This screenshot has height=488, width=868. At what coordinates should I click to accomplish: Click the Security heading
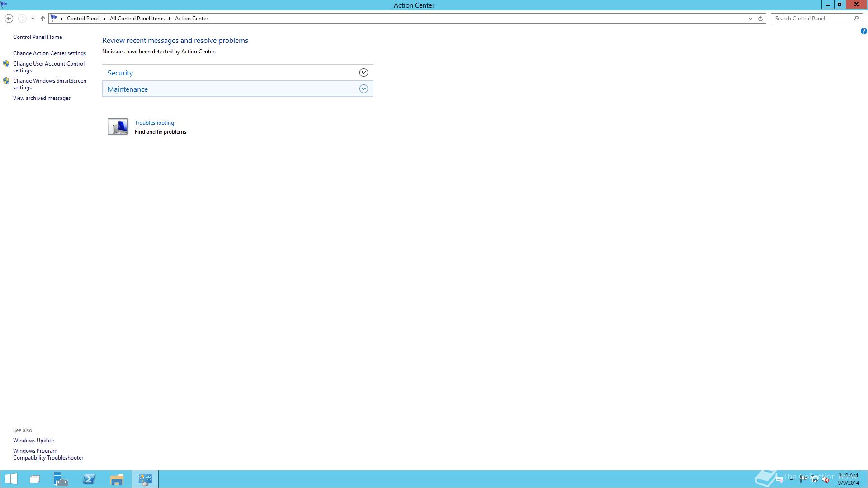[x=120, y=73]
